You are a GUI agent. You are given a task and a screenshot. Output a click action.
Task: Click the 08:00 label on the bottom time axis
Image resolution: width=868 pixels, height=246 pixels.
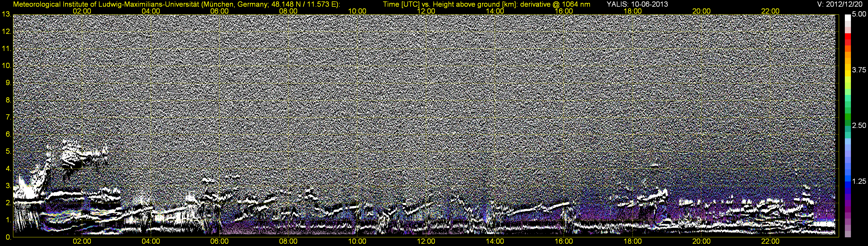(288, 242)
